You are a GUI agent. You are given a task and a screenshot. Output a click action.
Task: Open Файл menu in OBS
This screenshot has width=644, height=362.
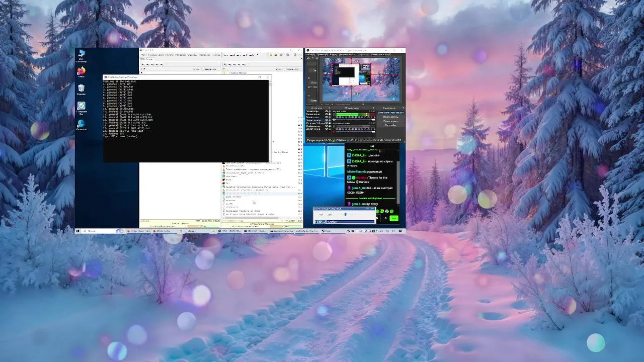point(310,55)
